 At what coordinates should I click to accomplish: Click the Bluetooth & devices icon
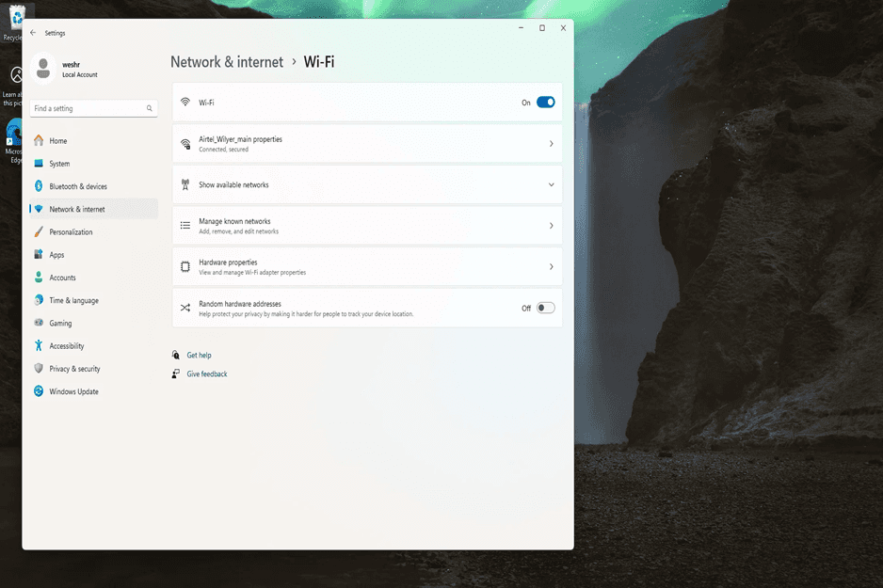pos(39,186)
